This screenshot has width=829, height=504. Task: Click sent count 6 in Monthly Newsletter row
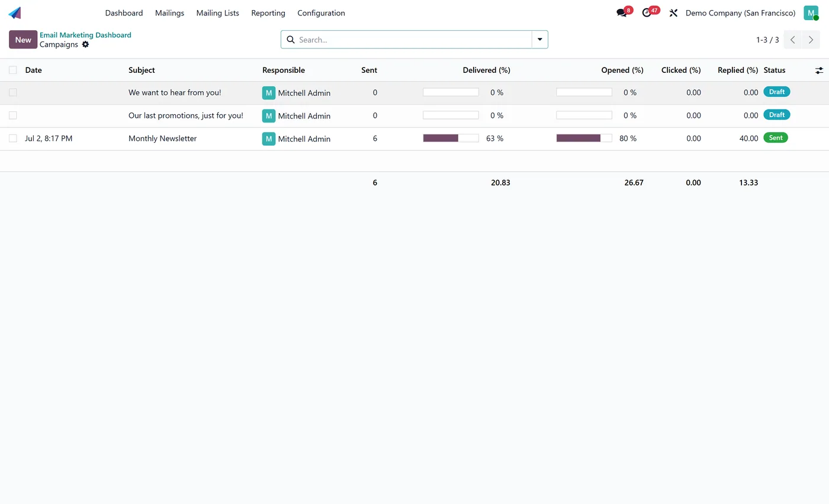click(375, 138)
